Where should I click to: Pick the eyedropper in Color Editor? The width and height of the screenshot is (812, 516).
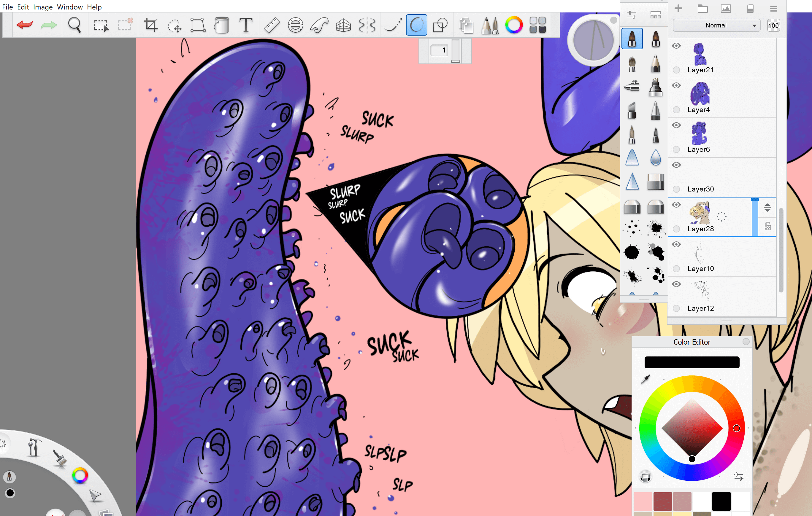click(645, 379)
